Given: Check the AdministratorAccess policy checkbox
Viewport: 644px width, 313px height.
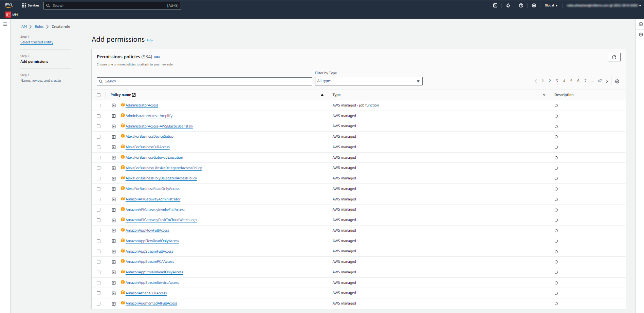Looking at the screenshot, I should (x=99, y=105).
